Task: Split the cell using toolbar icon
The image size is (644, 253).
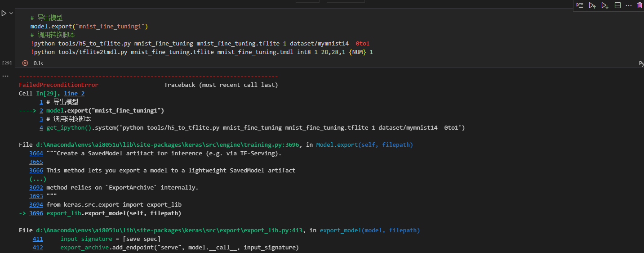Action: click(617, 5)
